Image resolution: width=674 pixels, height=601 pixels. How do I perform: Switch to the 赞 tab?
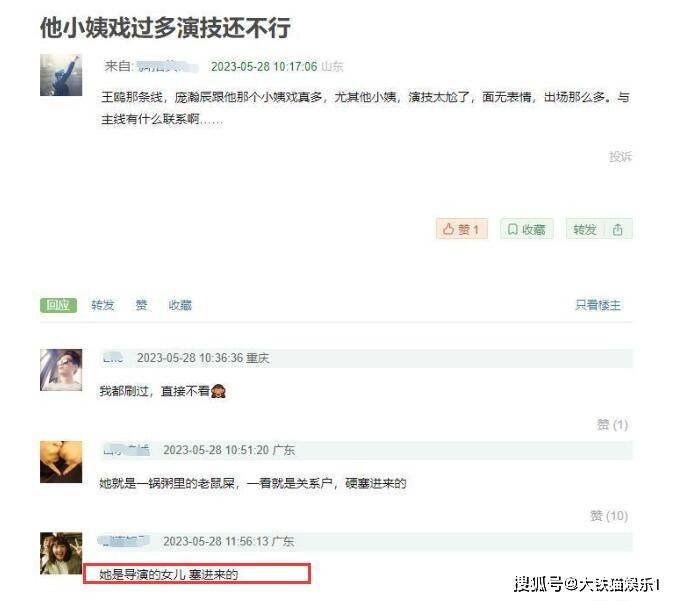point(141,305)
